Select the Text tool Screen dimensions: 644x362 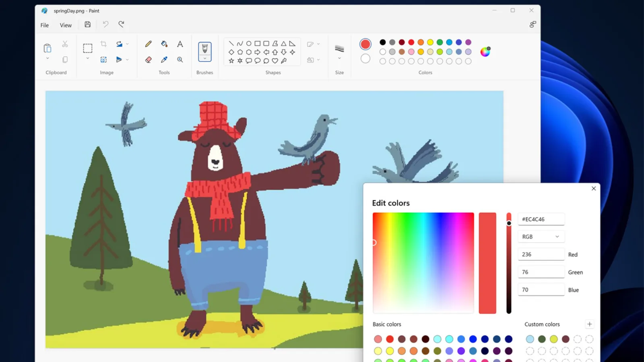tap(180, 44)
